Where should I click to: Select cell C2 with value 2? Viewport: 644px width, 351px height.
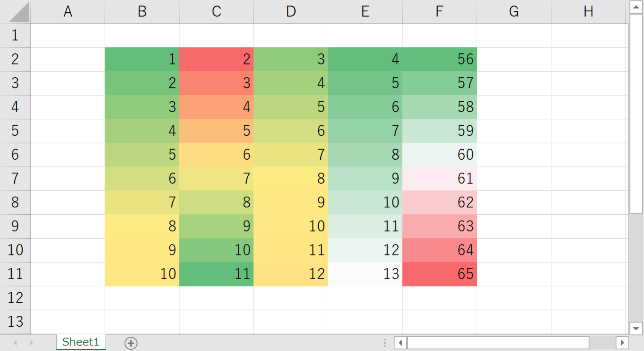216,60
